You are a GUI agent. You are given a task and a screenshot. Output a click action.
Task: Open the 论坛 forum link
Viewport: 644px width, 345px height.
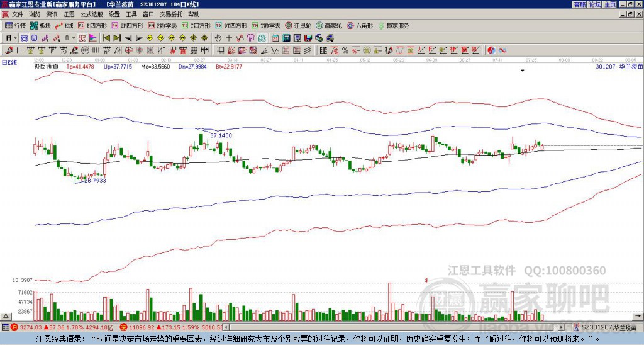594,4
